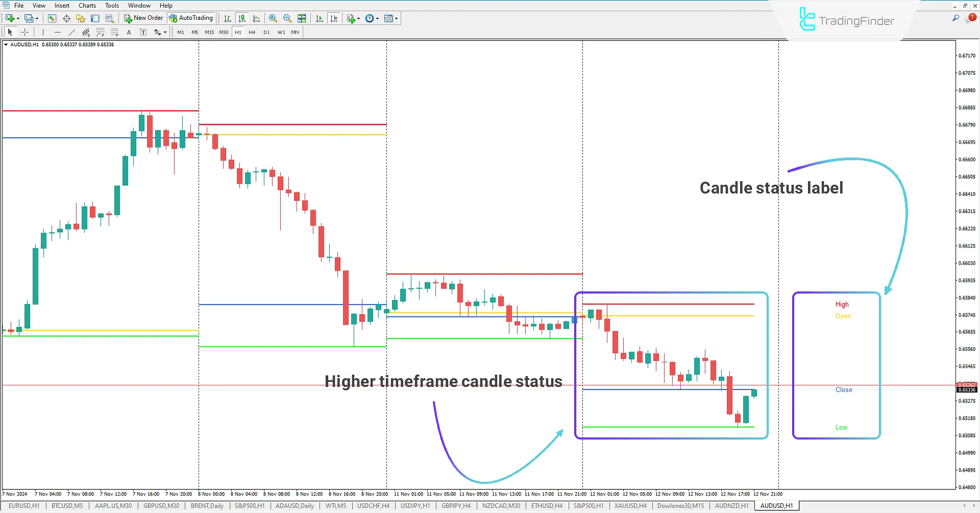Switch to the EURUSD,H1 chart tab
Screen dimensions: 980x513
[24, 506]
